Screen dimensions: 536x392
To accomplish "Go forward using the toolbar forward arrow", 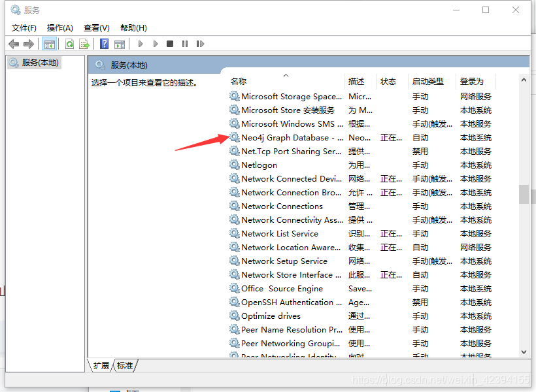I will coord(29,44).
